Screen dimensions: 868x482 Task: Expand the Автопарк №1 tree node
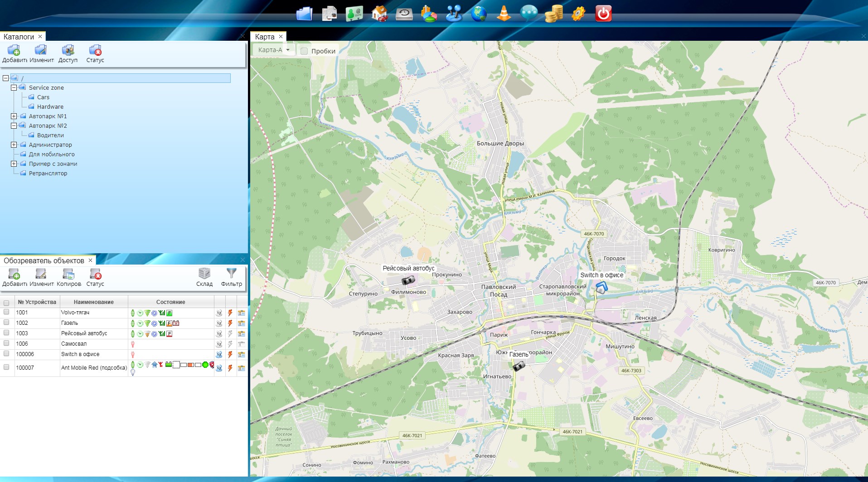[x=14, y=116]
